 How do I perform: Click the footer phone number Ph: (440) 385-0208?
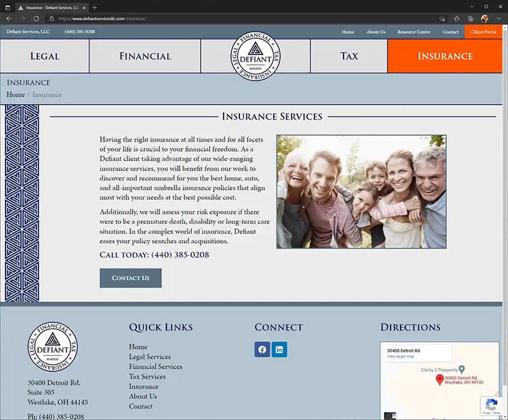pyautogui.click(x=56, y=416)
